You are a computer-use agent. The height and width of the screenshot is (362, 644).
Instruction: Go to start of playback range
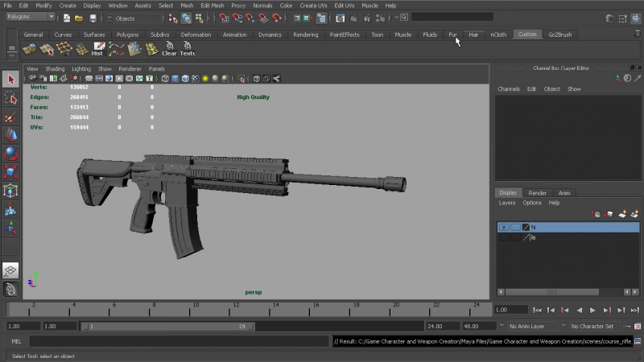point(537,311)
